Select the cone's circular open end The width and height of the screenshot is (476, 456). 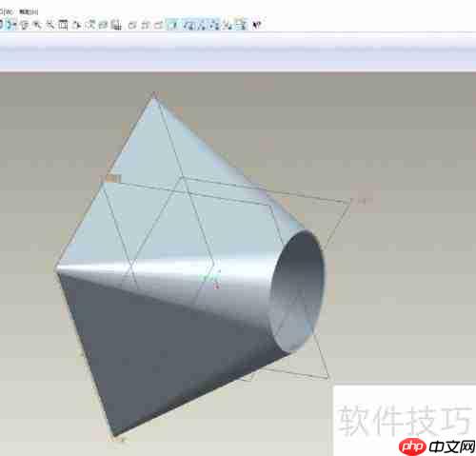tap(298, 290)
